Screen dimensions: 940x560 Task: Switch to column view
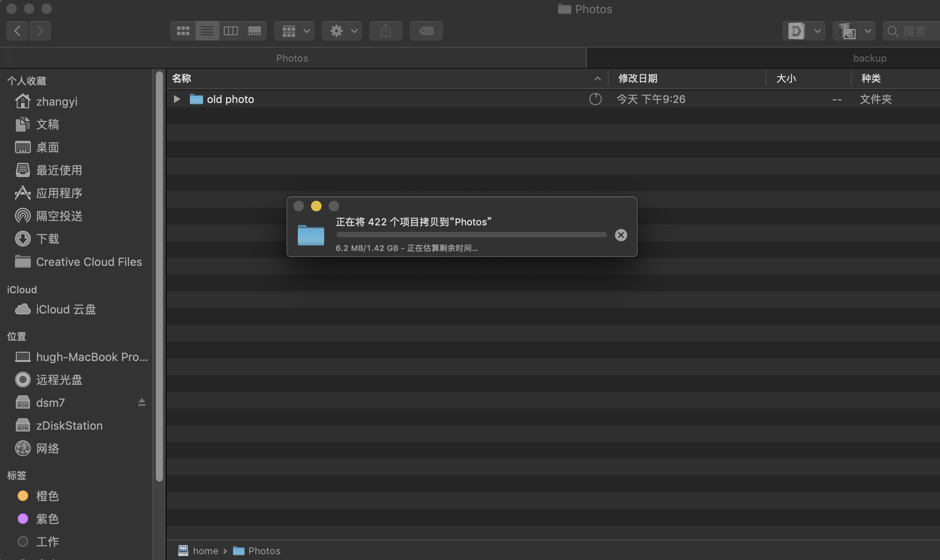coord(231,31)
